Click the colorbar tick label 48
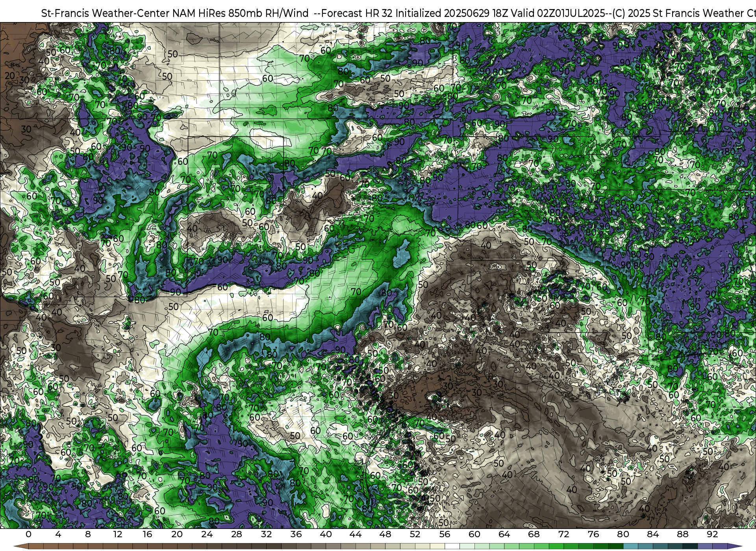Screen dimensions: 756x551 tap(385, 534)
